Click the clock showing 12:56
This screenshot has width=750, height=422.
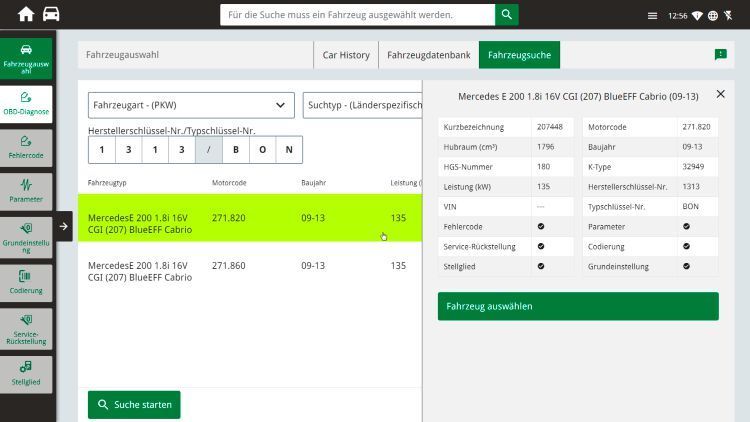(677, 16)
